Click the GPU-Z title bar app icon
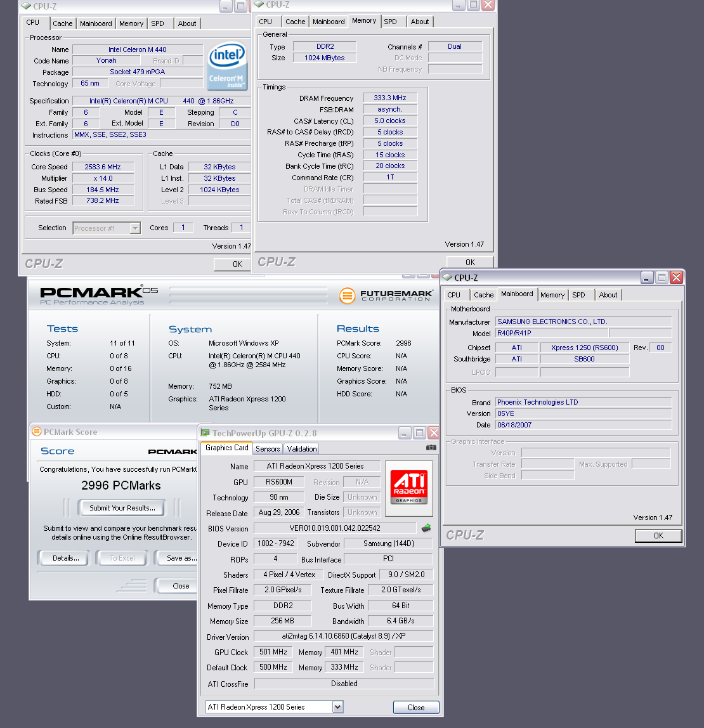Viewport: 704px width, 728px height. 205,432
